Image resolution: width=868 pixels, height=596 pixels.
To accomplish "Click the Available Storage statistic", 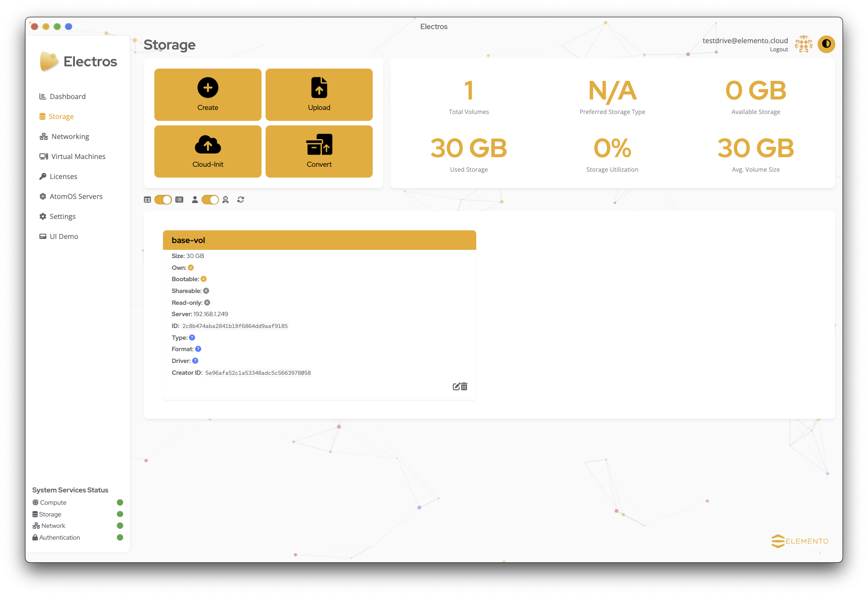I will tap(755, 97).
